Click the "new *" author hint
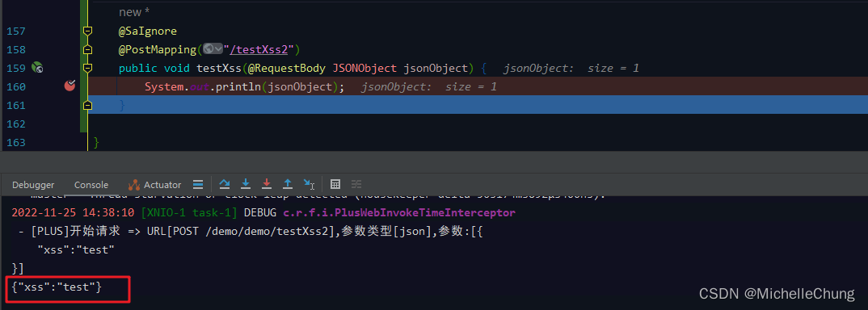Viewport: 868px width, 310px height. click(134, 12)
